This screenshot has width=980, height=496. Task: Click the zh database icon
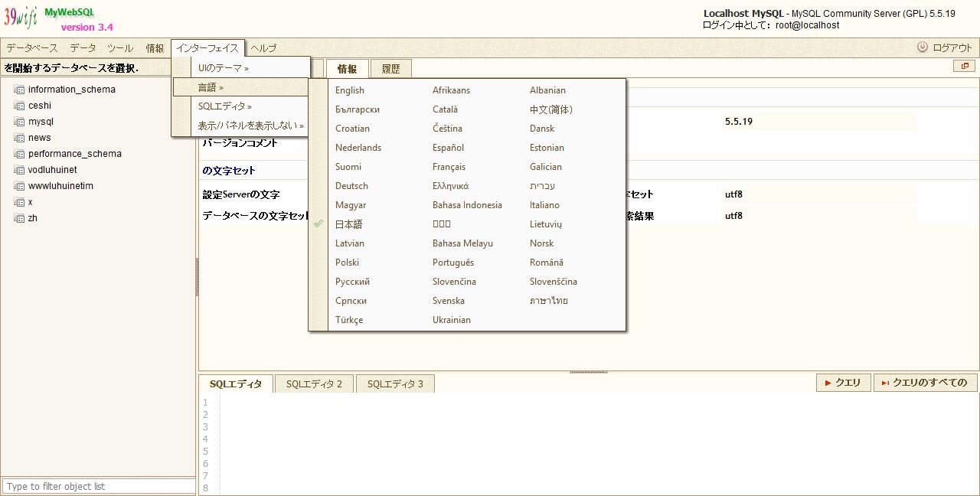point(20,218)
